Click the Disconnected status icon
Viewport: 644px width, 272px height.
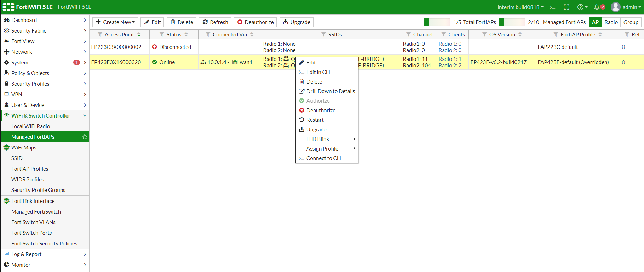154,47
